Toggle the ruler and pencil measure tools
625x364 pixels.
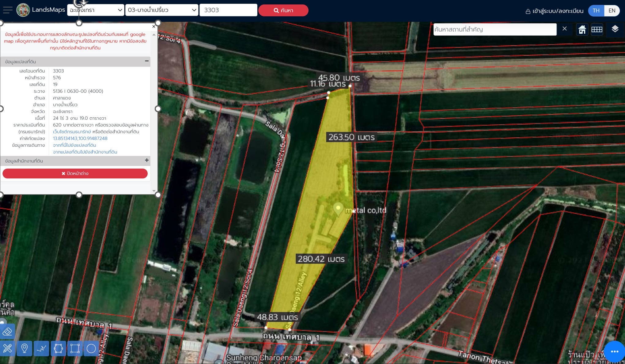7,348
